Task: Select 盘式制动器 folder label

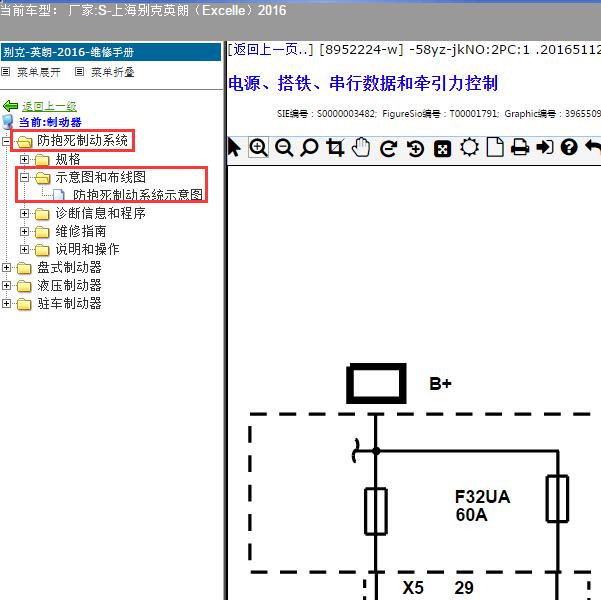Action: (x=69, y=267)
